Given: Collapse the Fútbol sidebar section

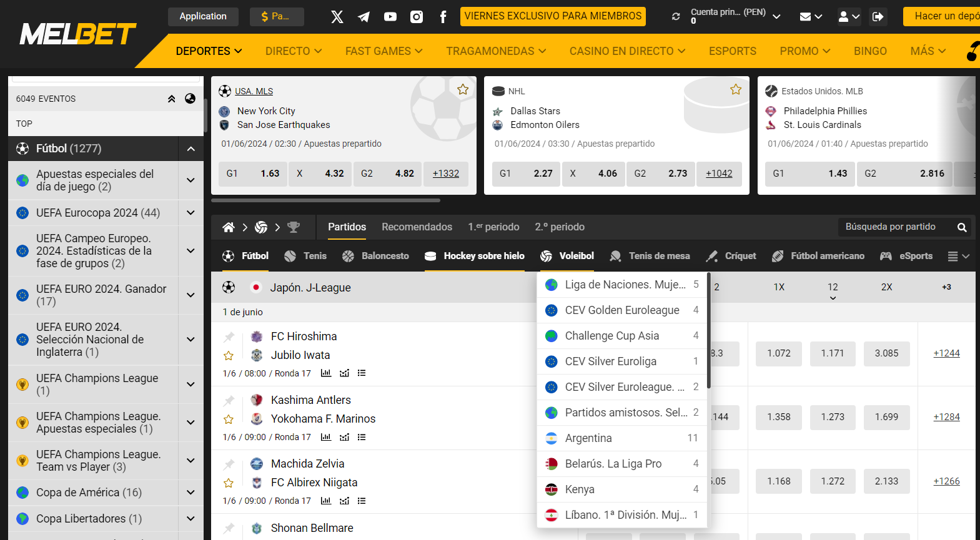Looking at the screenshot, I should click(191, 149).
